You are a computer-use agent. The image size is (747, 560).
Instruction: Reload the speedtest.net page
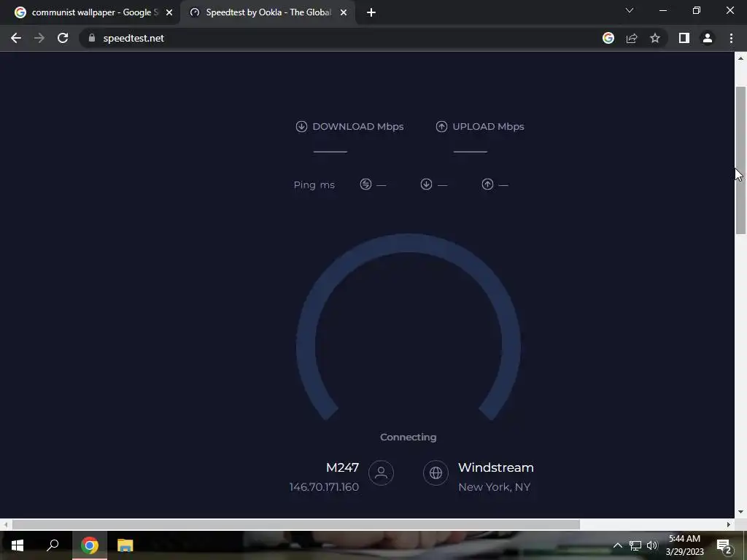click(x=63, y=38)
